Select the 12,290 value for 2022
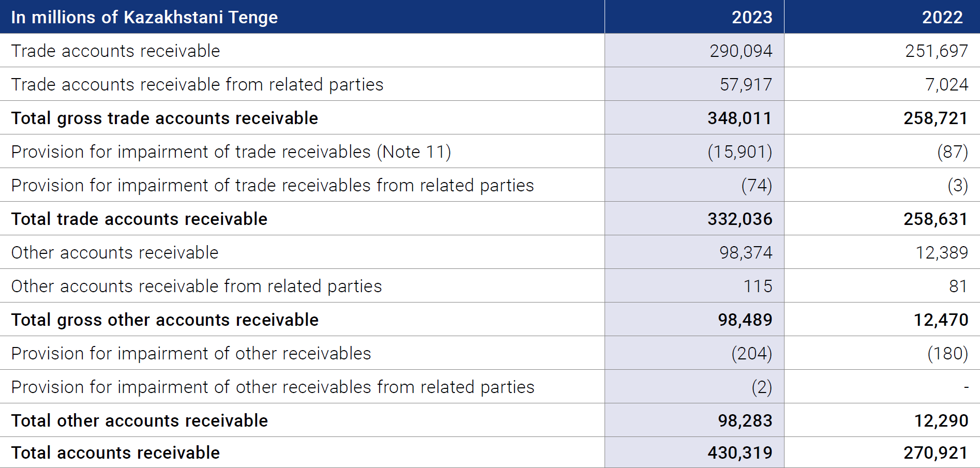This screenshot has height=468, width=980. [x=941, y=420]
